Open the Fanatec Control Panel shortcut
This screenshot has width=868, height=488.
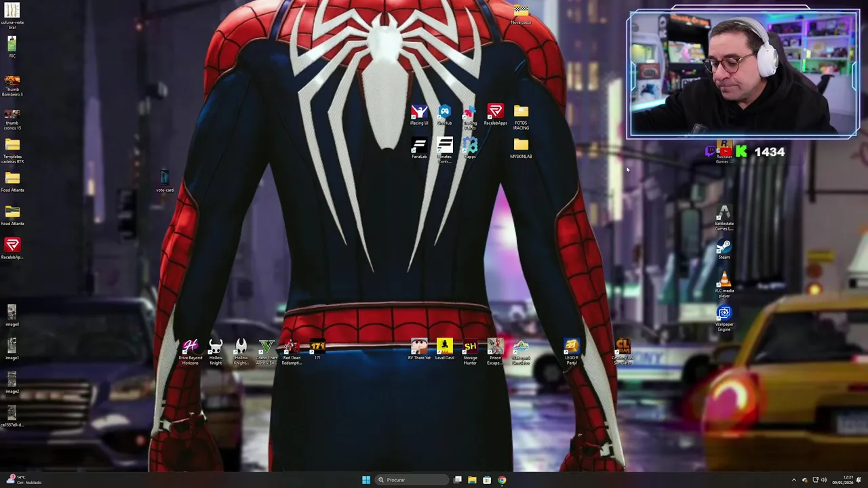coord(444,150)
